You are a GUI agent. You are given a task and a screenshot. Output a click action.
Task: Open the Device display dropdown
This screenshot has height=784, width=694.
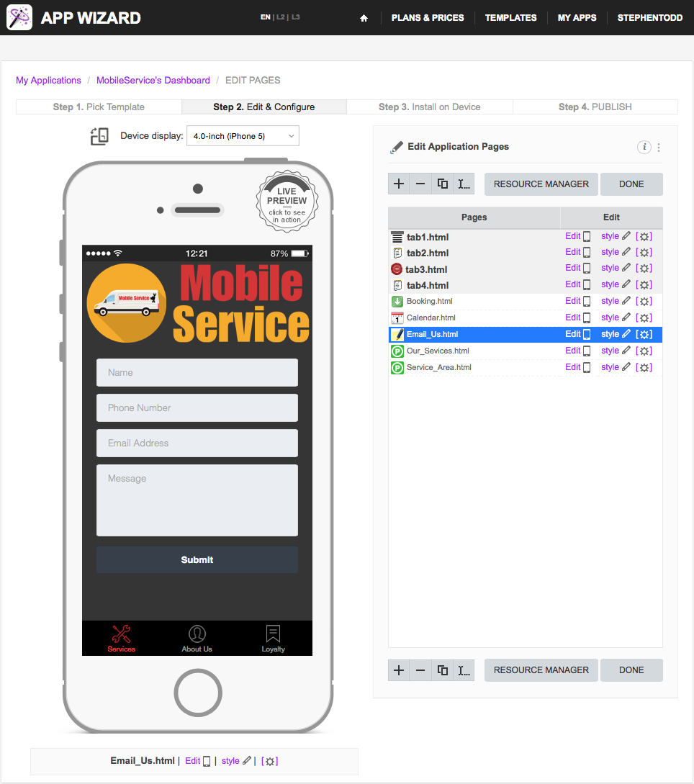point(243,136)
